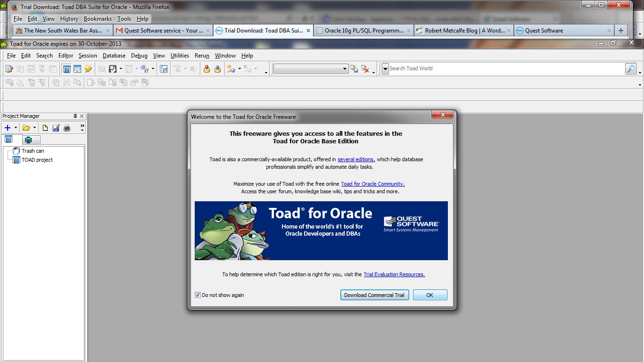Open toolbar options arrow after red X connection icon
This screenshot has width=644, height=362.
coord(373,73)
